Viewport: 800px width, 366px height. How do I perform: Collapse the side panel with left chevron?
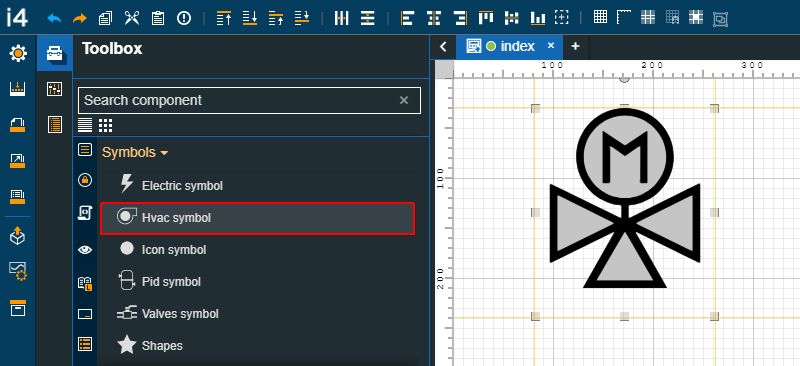(x=443, y=47)
